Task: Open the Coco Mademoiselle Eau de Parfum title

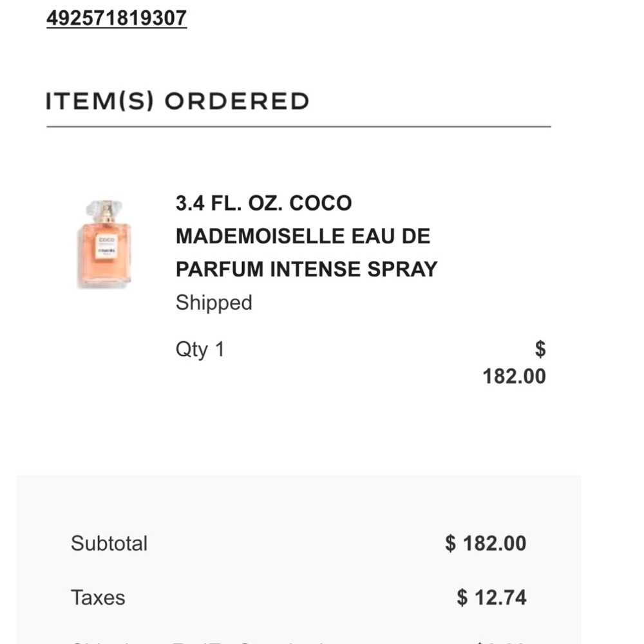Action: (x=307, y=236)
